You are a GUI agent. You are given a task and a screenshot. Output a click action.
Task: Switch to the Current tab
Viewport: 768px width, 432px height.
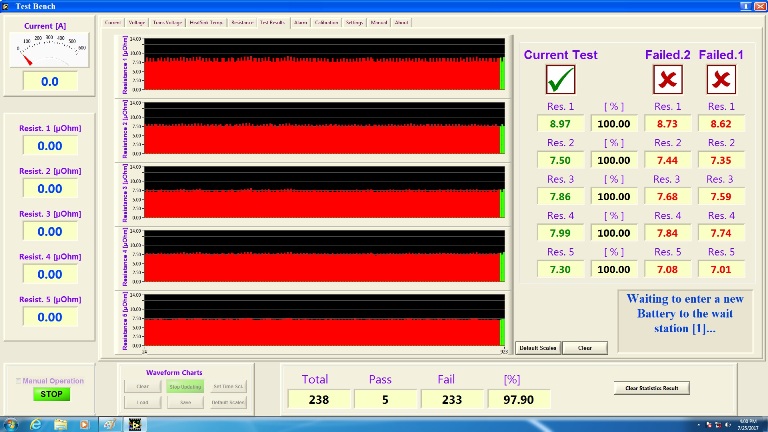(x=113, y=23)
